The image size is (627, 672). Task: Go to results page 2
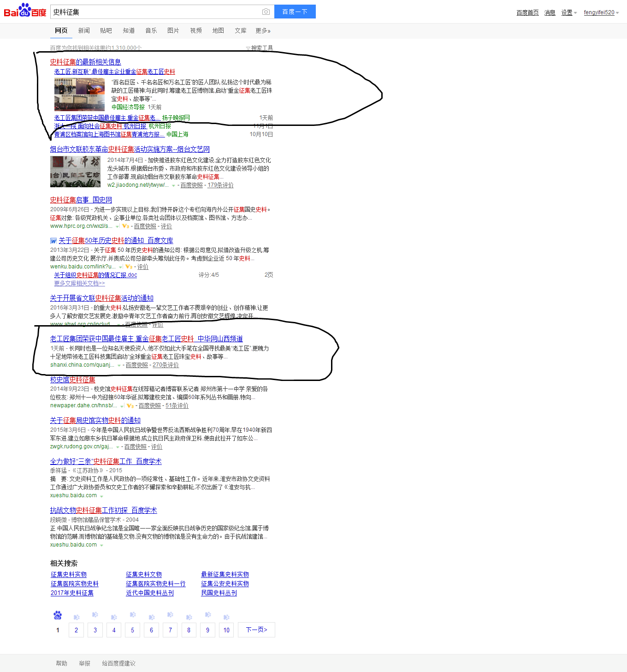(76, 630)
